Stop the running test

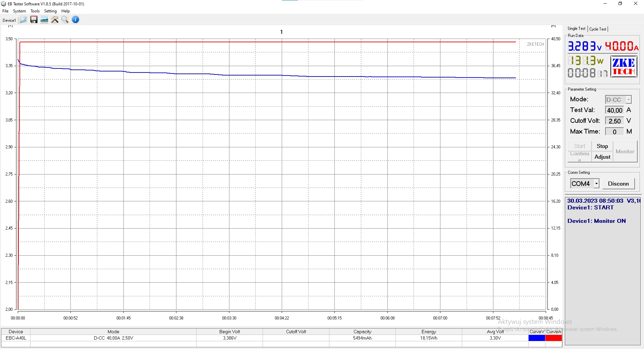pyautogui.click(x=602, y=146)
